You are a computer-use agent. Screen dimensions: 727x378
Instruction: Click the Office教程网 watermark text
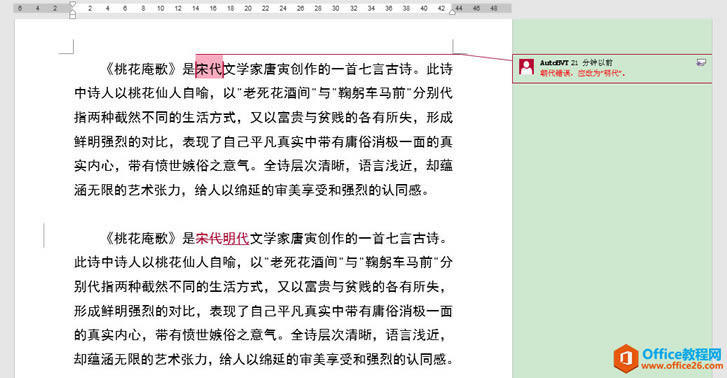point(682,354)
